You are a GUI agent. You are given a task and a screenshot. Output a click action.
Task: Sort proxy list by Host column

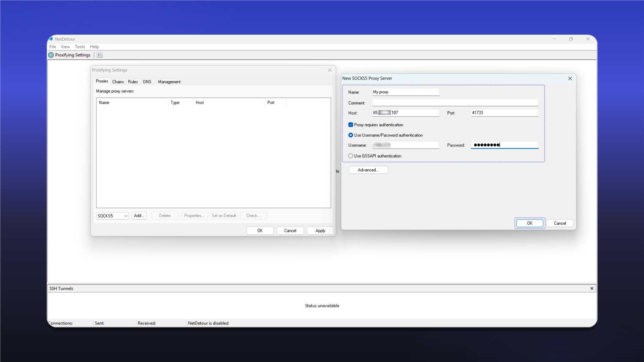click(229, 103)
